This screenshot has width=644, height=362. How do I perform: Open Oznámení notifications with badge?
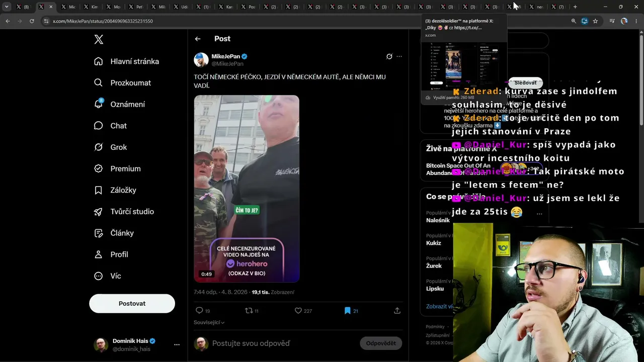(120, 104)
